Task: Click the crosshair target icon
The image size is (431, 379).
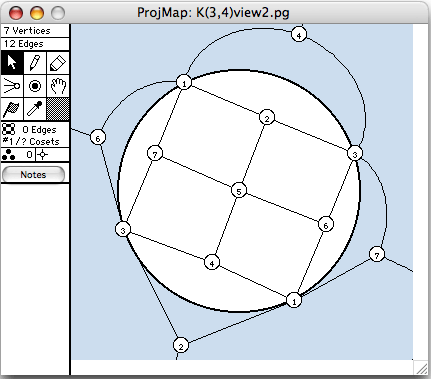Action: click(42, 155)
